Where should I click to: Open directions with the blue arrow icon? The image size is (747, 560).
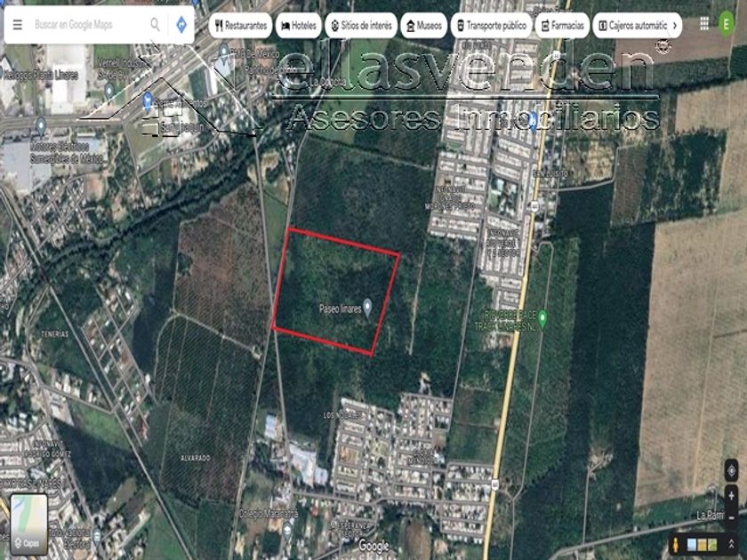(x=181, y=25)
